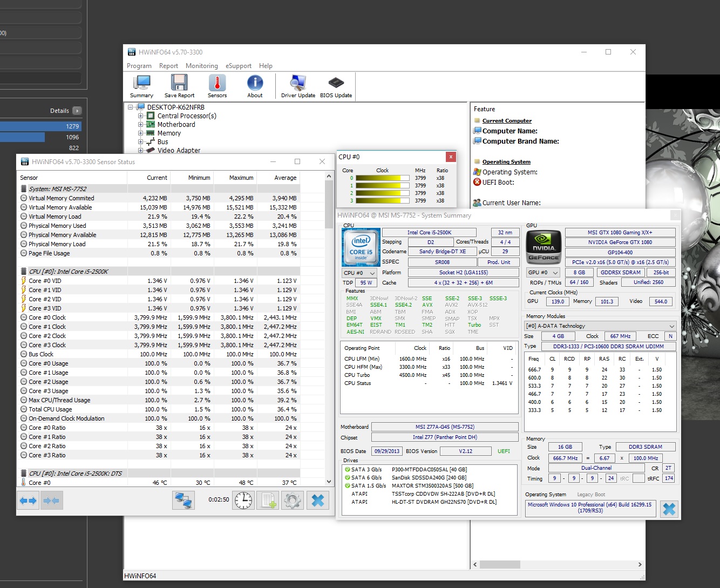Screen dimensions: 720x588
Task: Open the Report menu
Action: click(x=168, y=66)
